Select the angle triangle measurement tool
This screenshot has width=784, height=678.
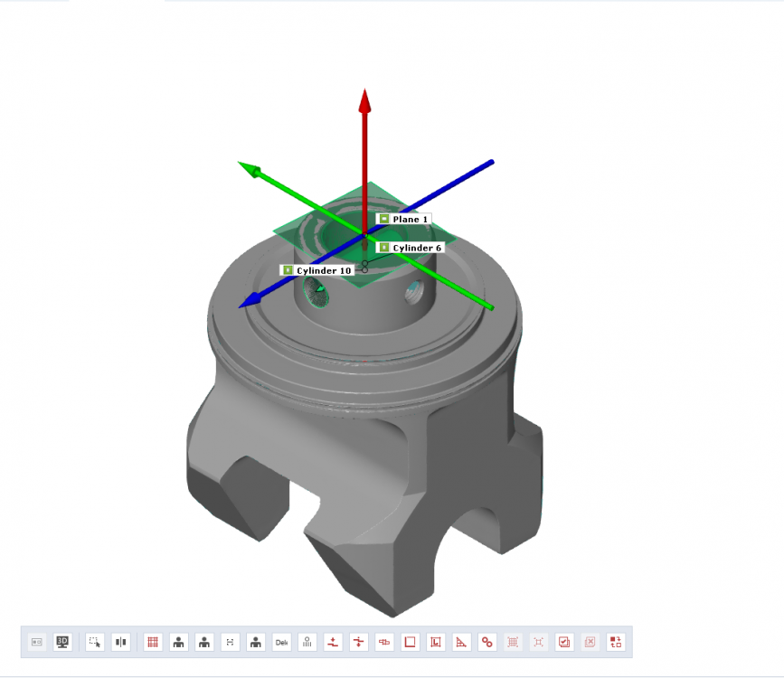tap(461, 642)
